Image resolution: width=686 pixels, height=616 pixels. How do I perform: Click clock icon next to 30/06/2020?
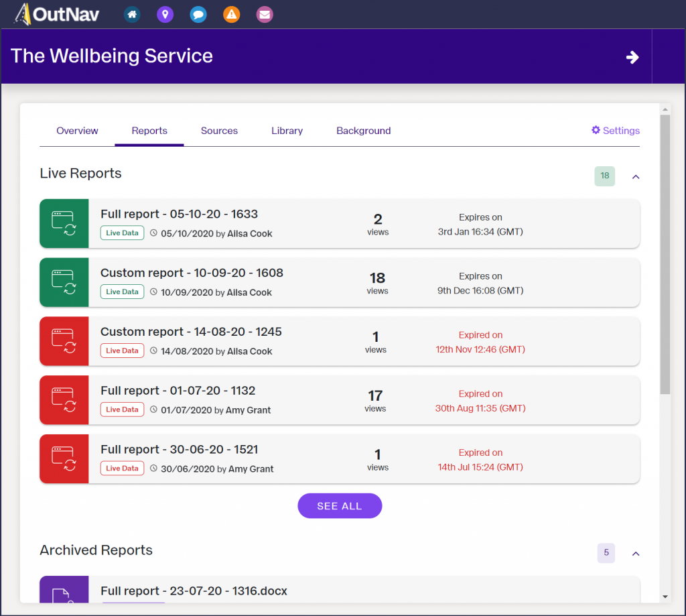click(x=153, y=468)
